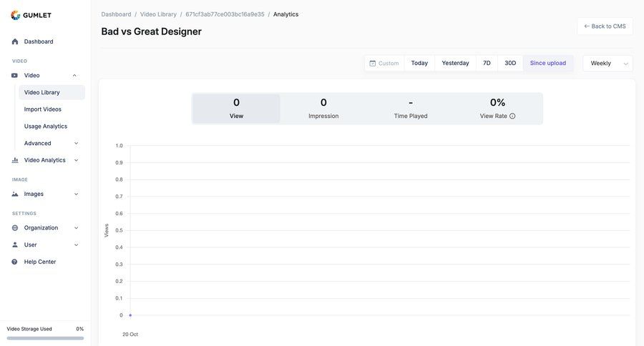
Task: Select the View metric card
Action: pos(236,109)
